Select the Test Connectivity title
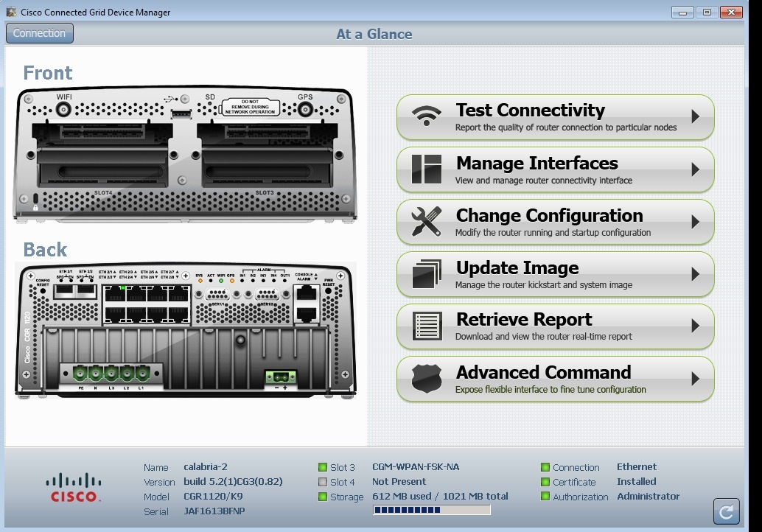 coord(530,111)
